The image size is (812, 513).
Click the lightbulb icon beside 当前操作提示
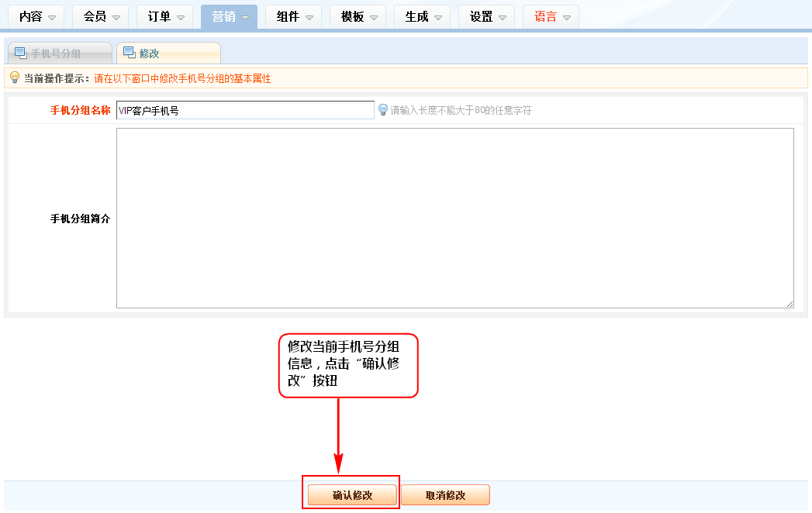(x=14, y=77)
